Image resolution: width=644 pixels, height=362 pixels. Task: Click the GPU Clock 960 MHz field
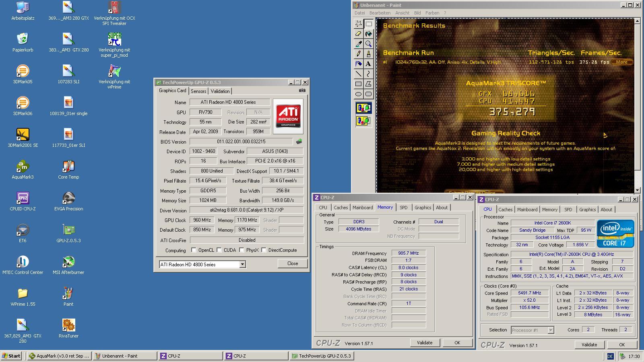[x=202, y=220]
